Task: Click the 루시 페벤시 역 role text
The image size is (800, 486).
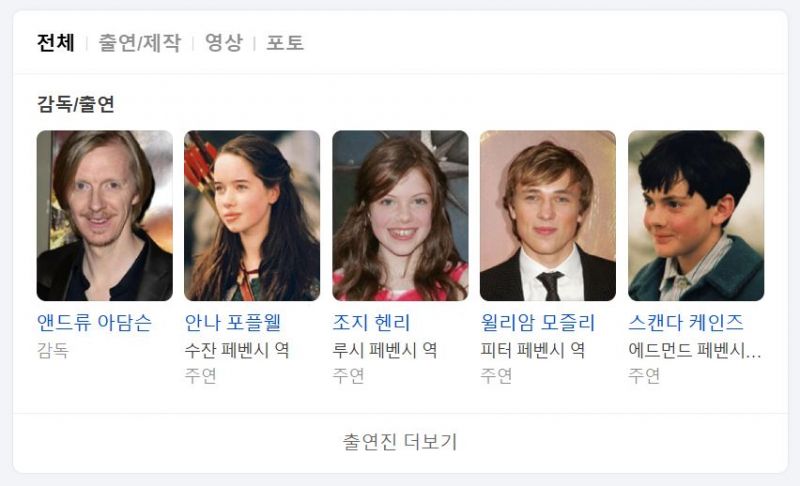Action: point(385,350)
